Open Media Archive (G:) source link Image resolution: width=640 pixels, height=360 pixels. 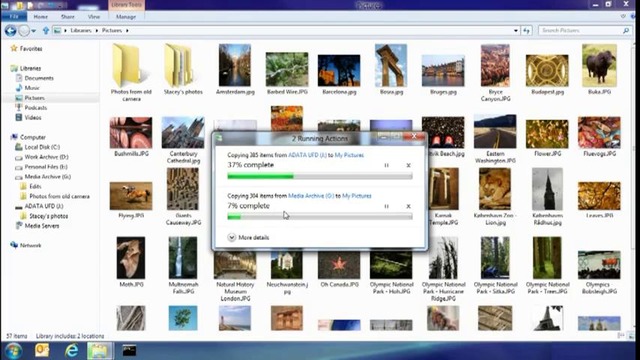click(x=311, y=196)
